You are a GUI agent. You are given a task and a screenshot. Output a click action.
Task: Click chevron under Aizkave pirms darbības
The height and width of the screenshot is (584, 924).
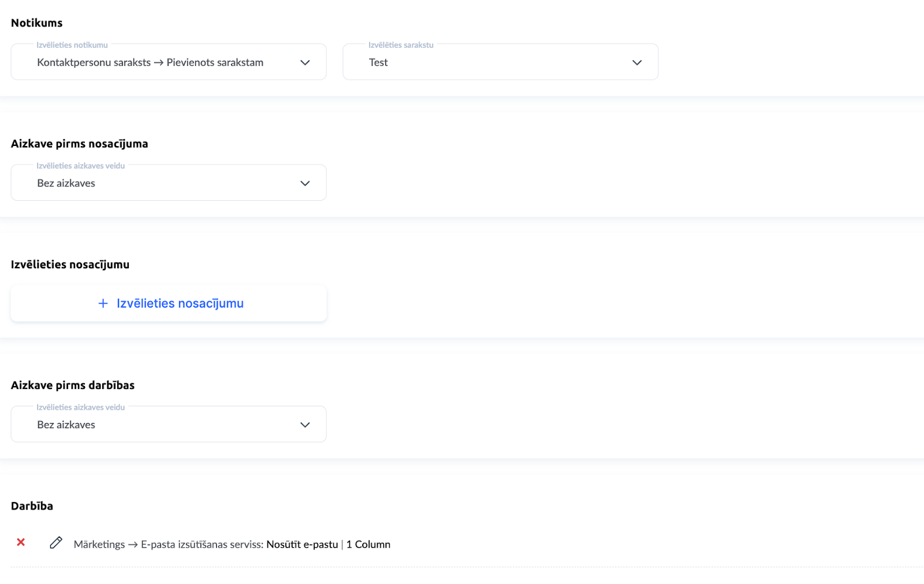[305, 425]
